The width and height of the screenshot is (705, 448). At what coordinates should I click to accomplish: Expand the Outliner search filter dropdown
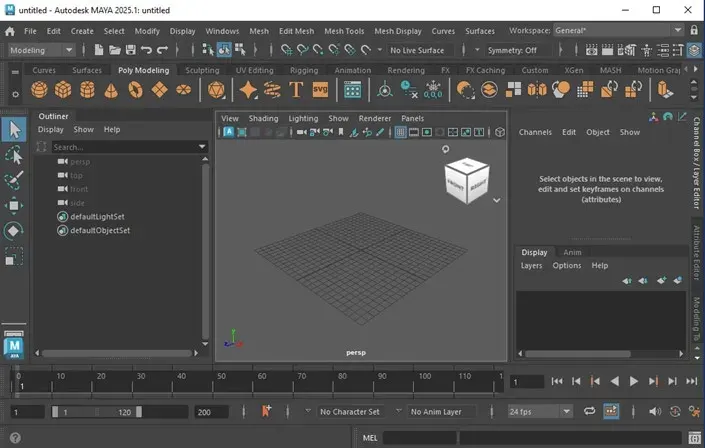[202, 147]
